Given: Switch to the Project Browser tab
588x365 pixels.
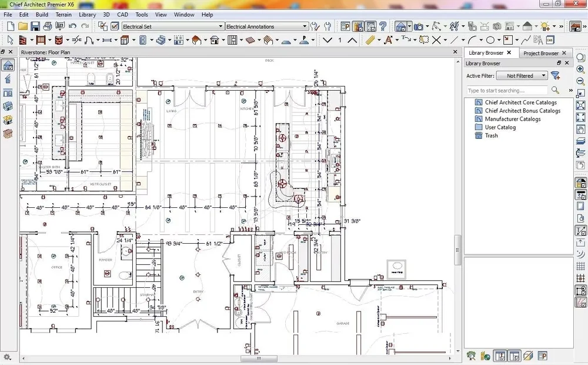Looking at the screenshot, I should point(540,53).
